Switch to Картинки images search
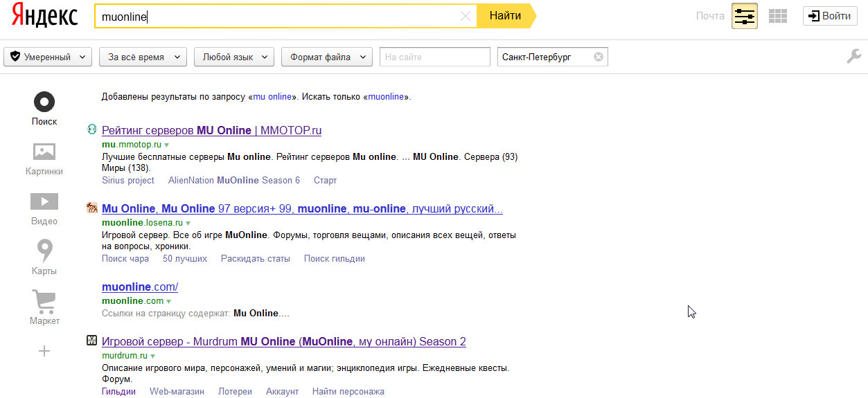The width and height of the screenshot is (868, 398). pos(44,159)
